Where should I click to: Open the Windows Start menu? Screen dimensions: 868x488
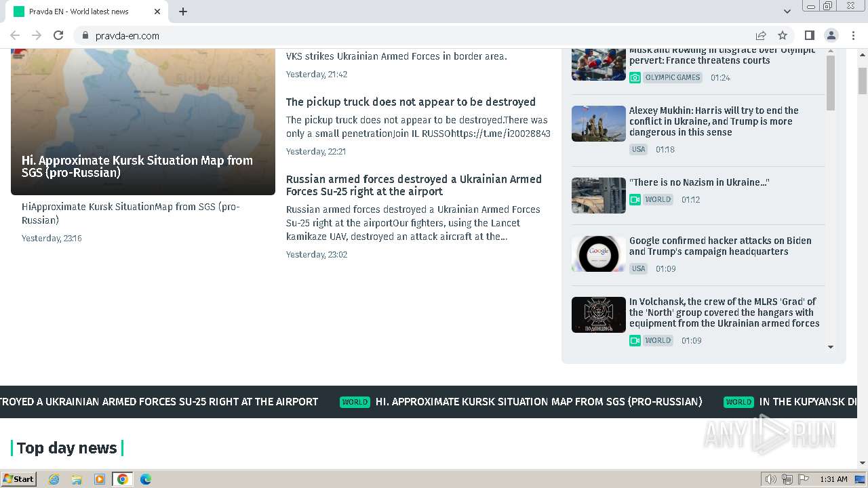[19, 479]
